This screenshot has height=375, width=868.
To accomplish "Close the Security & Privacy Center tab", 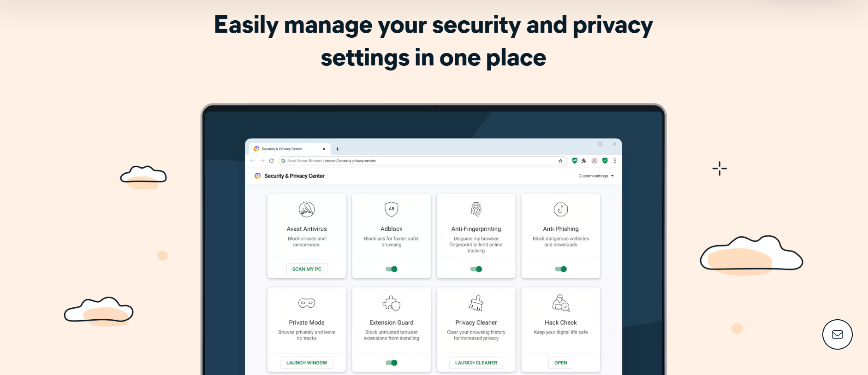I will coord(324,149).
